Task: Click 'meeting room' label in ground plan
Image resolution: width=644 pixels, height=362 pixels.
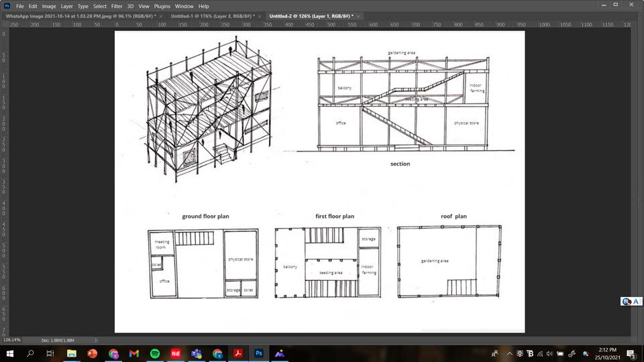Action: point(162,245)
